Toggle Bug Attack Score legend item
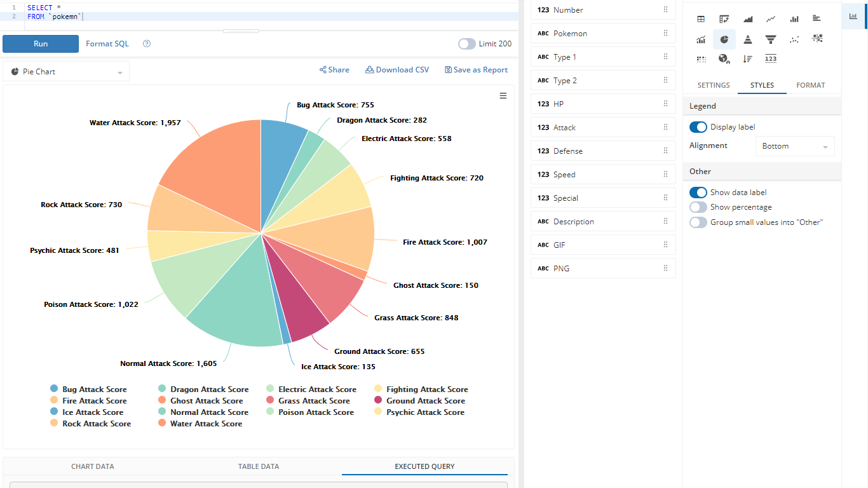Image resolution: width=868 pixels, height=488 pixels. point(88,390)
